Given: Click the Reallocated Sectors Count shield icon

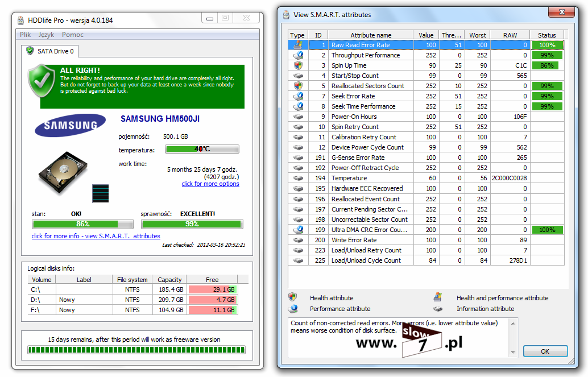Looking at the screenshot, I should coord(299,86).
